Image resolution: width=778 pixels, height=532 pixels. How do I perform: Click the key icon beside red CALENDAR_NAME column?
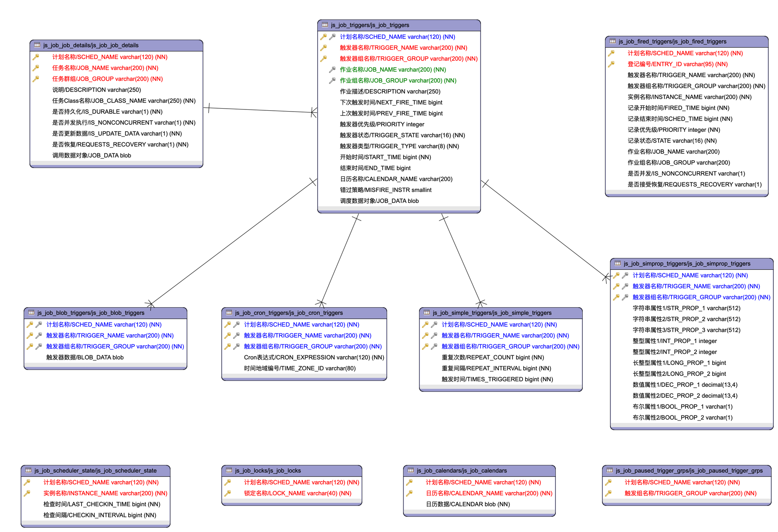409,493
